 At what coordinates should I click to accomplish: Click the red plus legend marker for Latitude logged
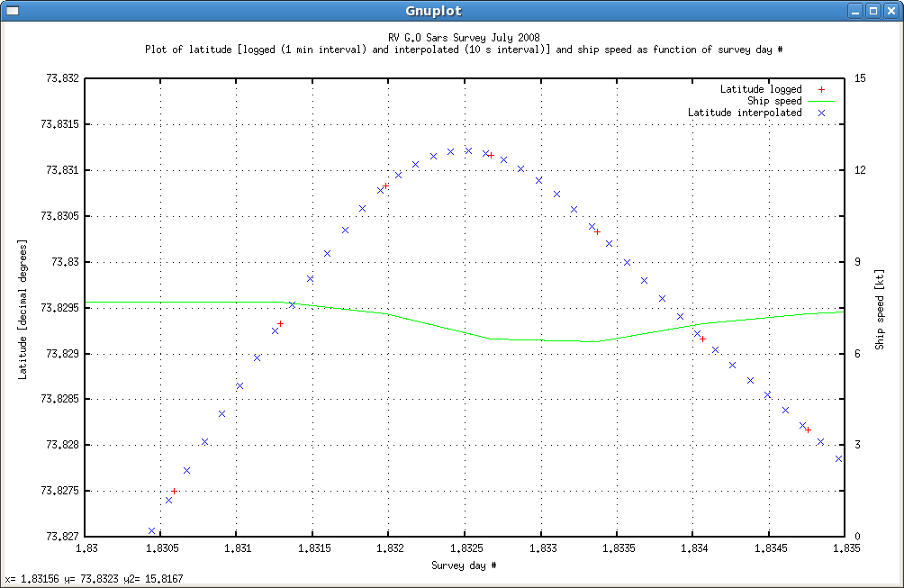coord(819,89)
